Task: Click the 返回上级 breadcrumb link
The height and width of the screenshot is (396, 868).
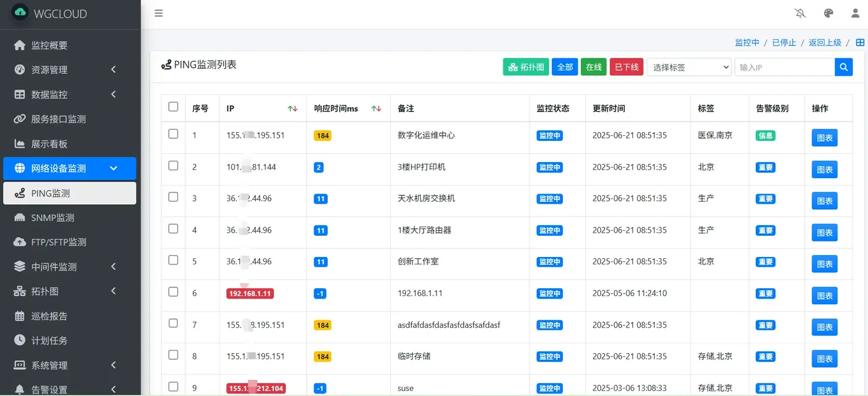Action: [825, 43]
